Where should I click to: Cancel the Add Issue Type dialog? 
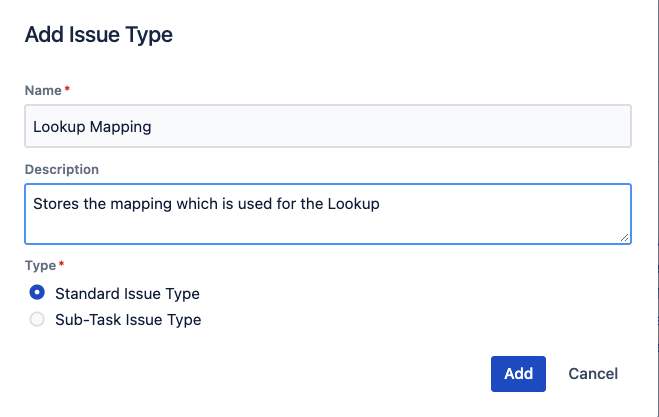click(593, 374)
